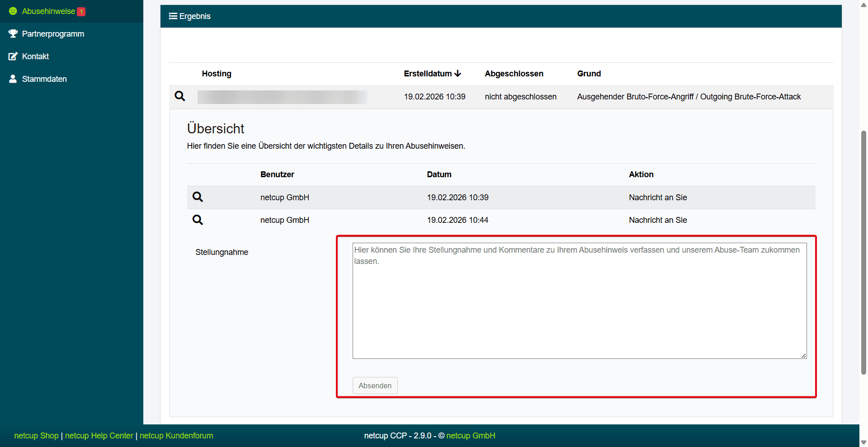868x447 pixels.
Task: Open the netcup Kundenforum footer link
Action: (176, 436)
